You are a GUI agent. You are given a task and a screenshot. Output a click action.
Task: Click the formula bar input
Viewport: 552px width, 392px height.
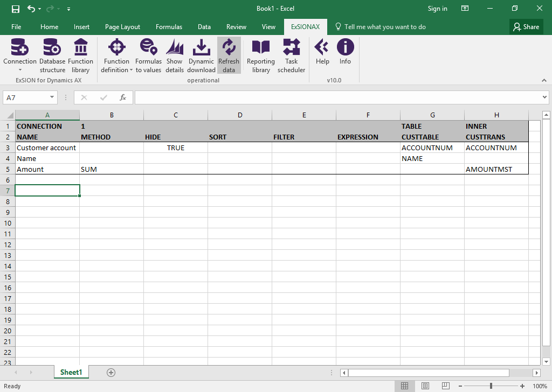coord(338,97)
